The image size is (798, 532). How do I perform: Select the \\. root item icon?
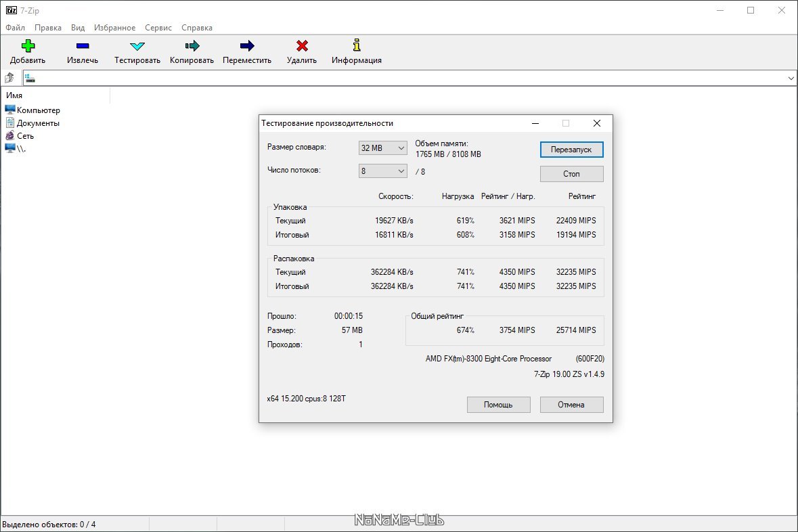coord(10,148)
